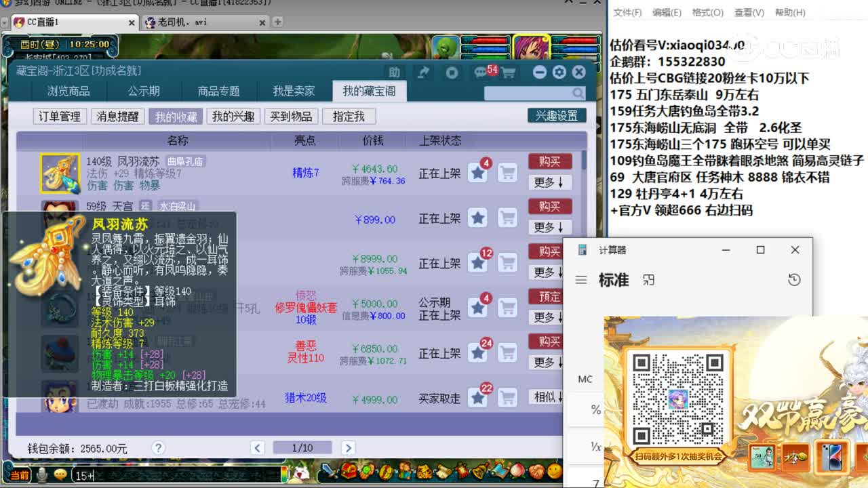The image size is (868, 488).
Task: Click the 兴趣设置 button
Action: (x=557, y=116)
